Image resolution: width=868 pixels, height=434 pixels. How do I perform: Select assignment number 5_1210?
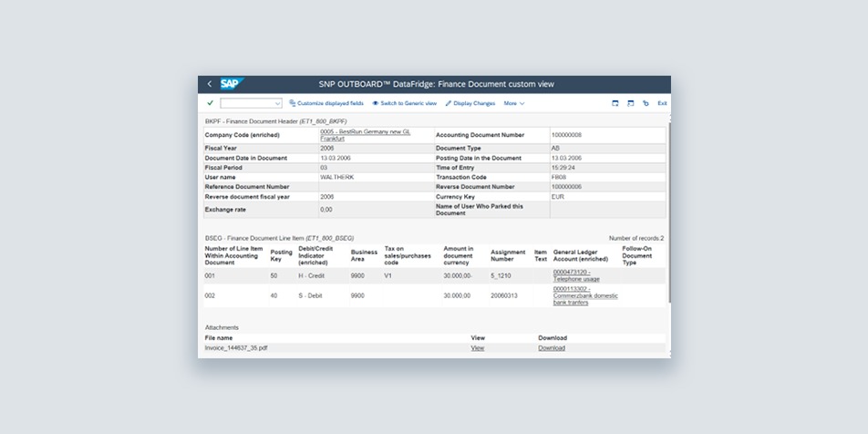point(501,275)
